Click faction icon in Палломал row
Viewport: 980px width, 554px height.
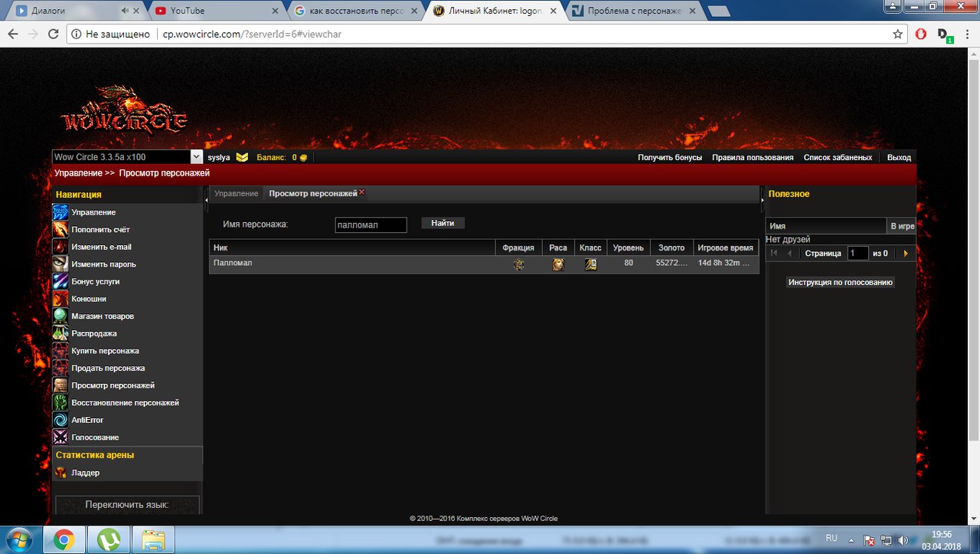(519, 264)
